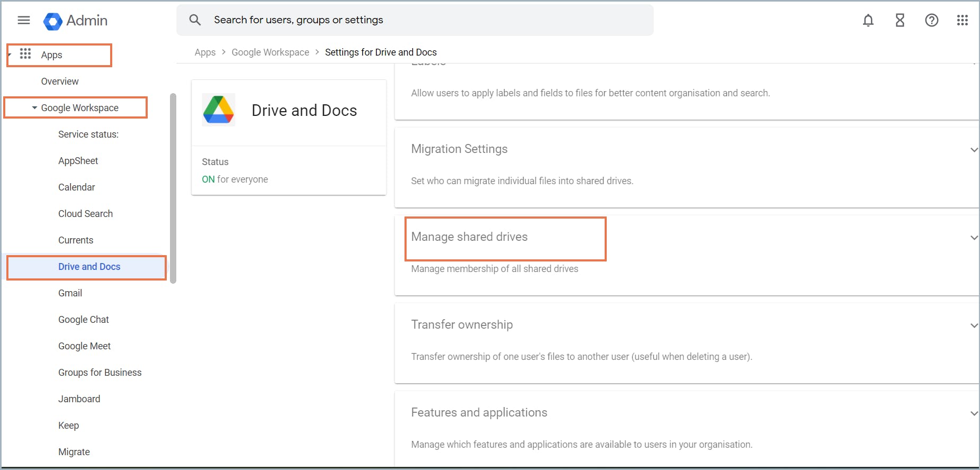Open Groups for Business settings
Viewport: 980px width, 470px height.
pos(100,373)
